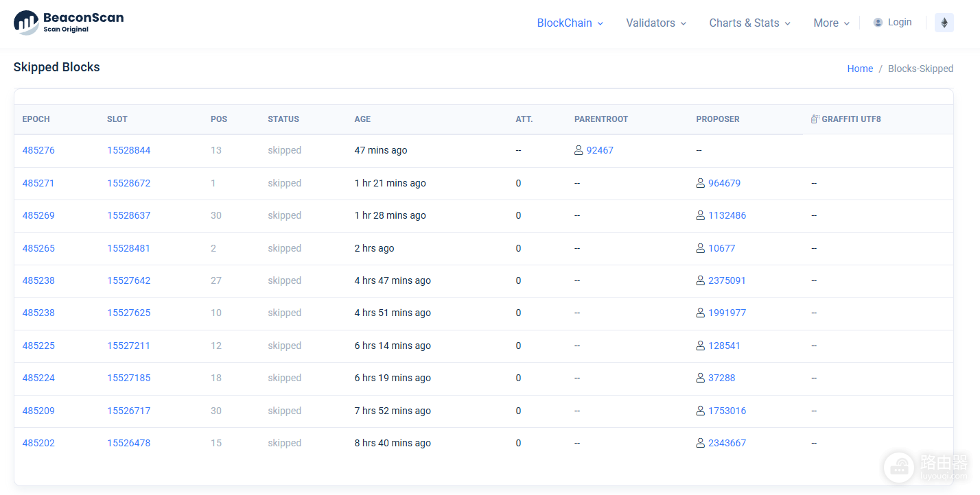Open validator 92467 link
The height and width of the screenshot is (495, 980).
click(x=600, y=150)
